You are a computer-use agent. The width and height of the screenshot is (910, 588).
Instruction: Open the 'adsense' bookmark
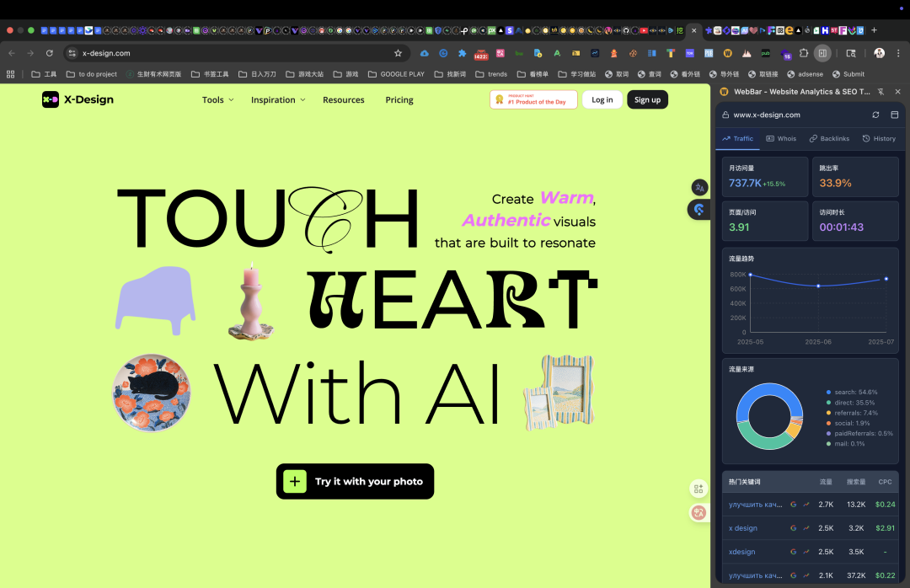[x=805, y=74]
